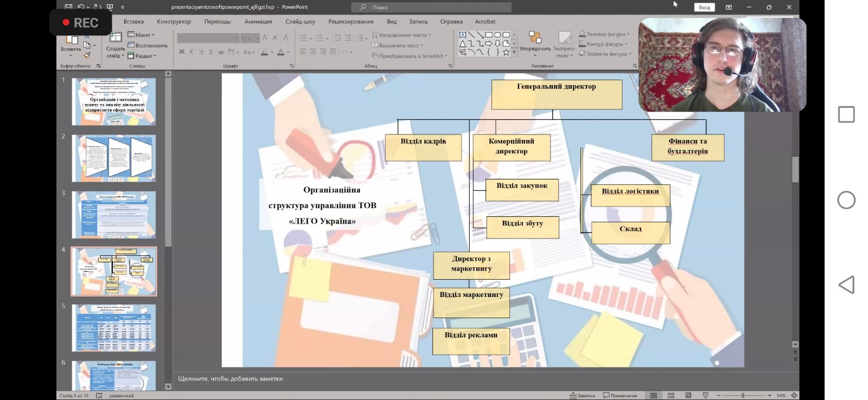The height and width of the screenshot is (400, 868).
Task: Toggle Strikethrough formatting
Action: point(221,52)
